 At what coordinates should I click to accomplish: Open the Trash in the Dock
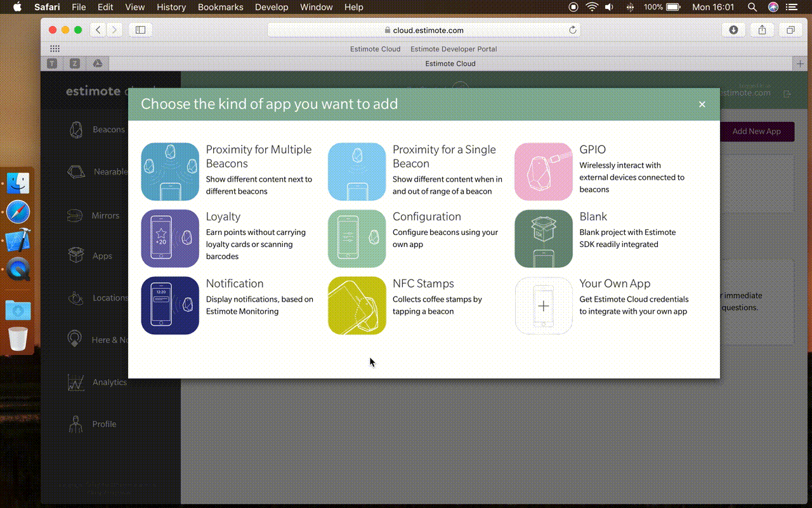click(18, 338)
